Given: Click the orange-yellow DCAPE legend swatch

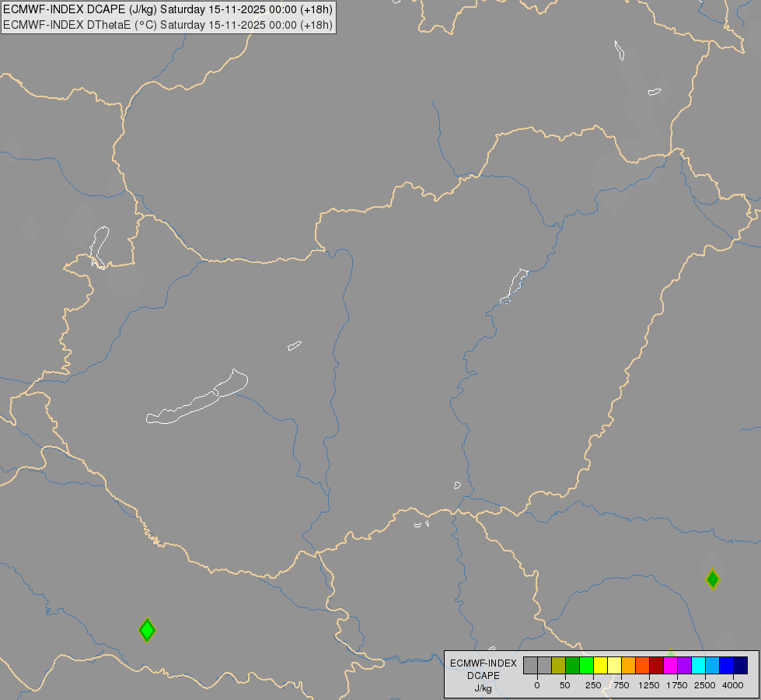Looking at the screenshot, I should click(629, 665).
